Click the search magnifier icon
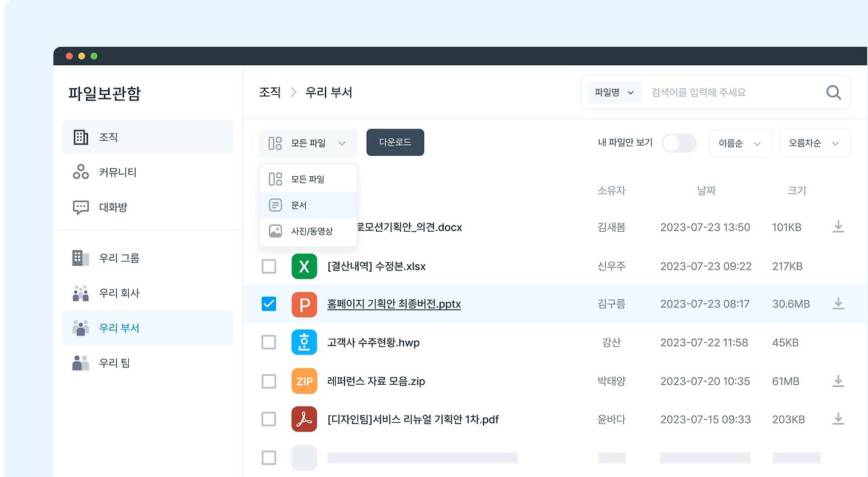868x477 pixels. 833,92
